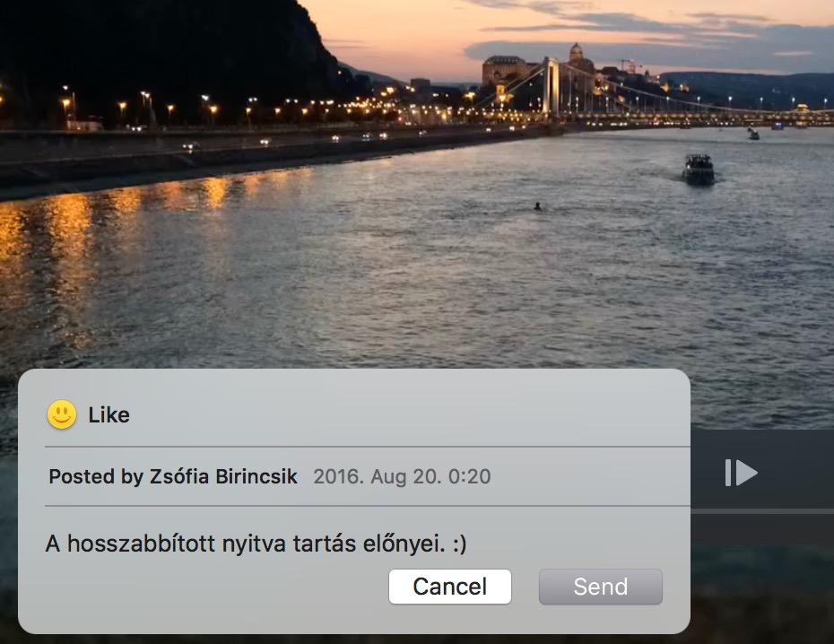Select the Like label text
This screenshot has width=834, height=644.
point(109,415)
